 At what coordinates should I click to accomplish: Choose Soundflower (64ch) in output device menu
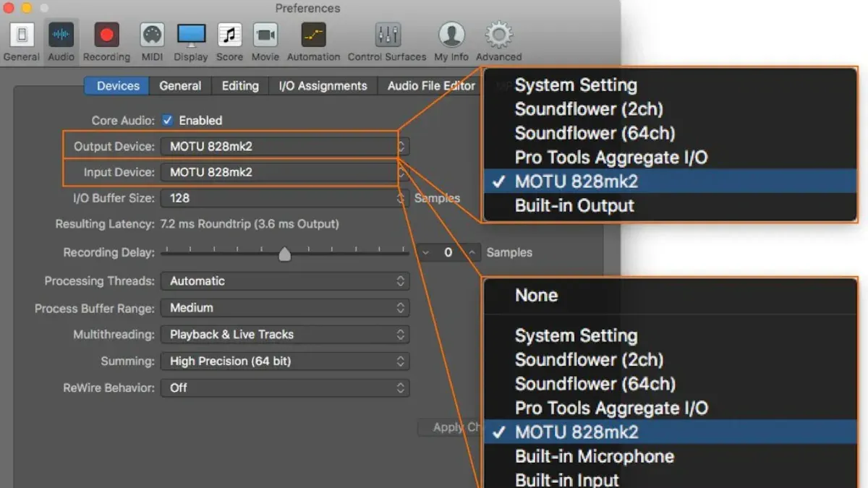pyautogui.click(x=670, y=133)
